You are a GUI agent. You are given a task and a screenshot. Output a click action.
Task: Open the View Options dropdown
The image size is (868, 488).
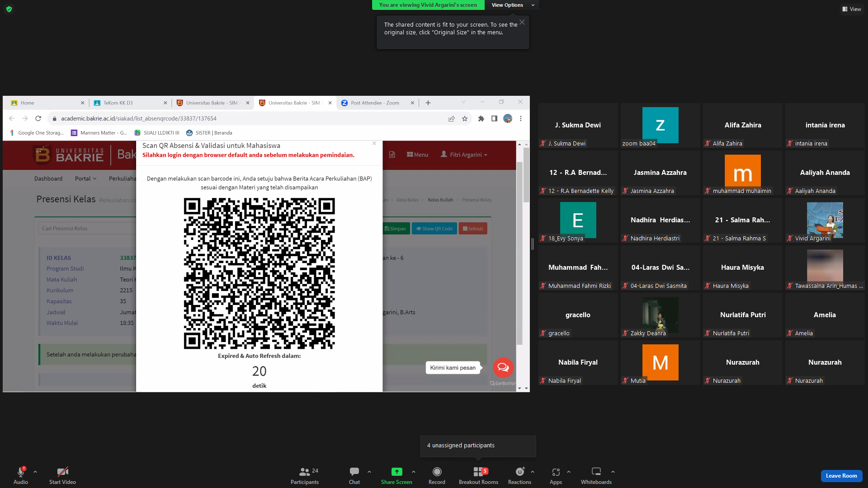pyautogui.click(x=512, y=5)
